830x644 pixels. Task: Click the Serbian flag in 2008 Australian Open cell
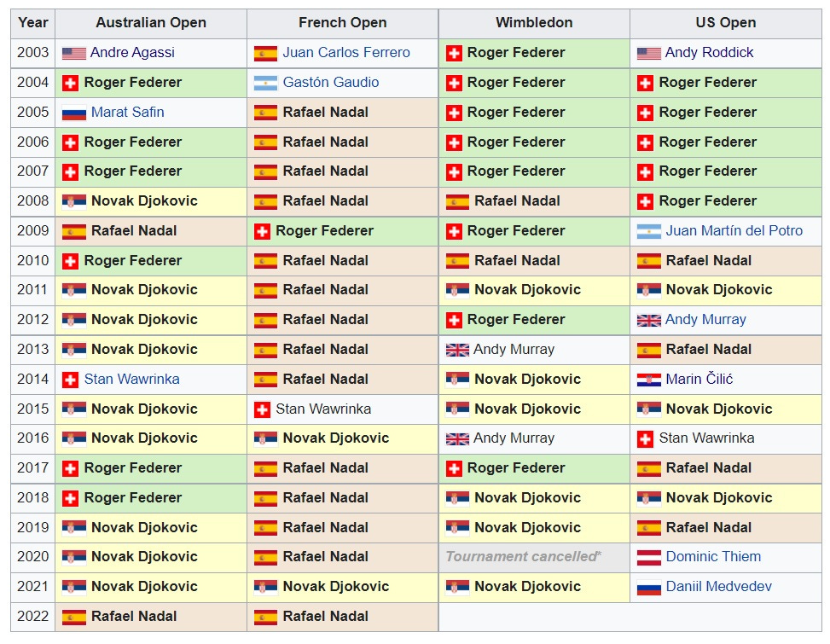(74, 201)
